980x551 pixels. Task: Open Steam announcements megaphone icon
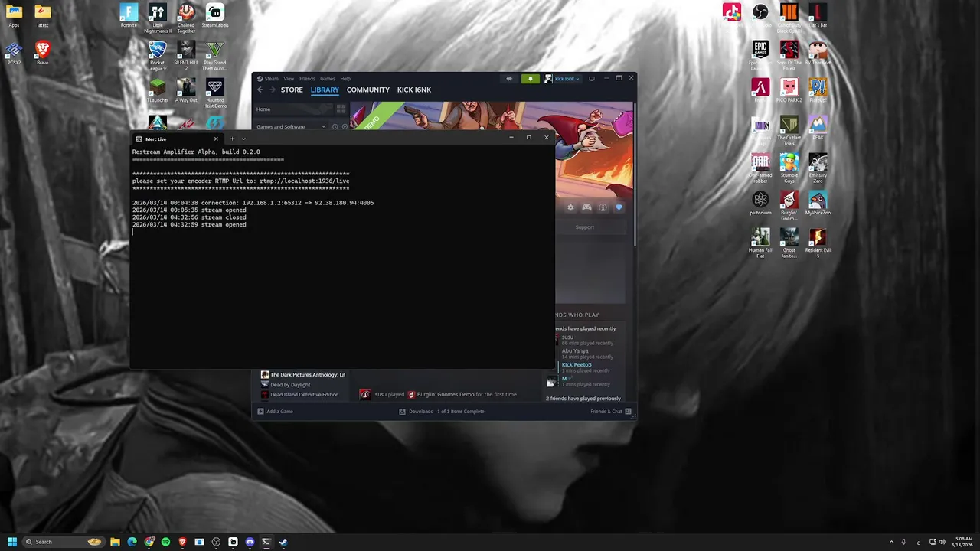(x=509, y=78)
